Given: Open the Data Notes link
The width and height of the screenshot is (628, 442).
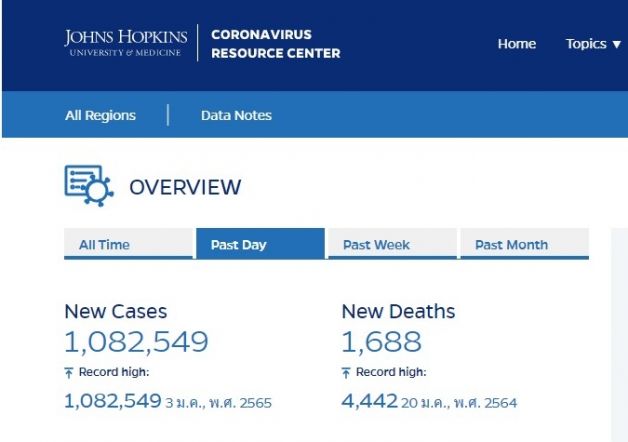Looking at the screenshot, I should (x=236, y=115).
